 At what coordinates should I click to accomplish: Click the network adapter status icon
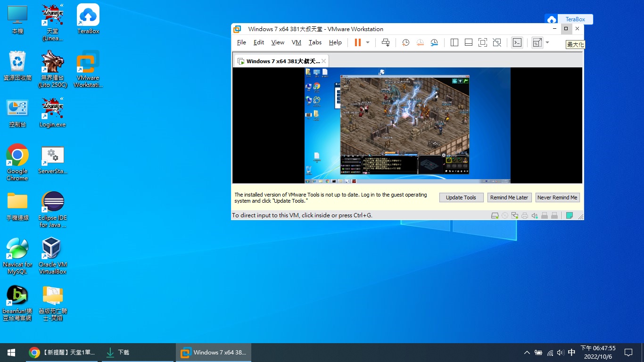(515, 215)
